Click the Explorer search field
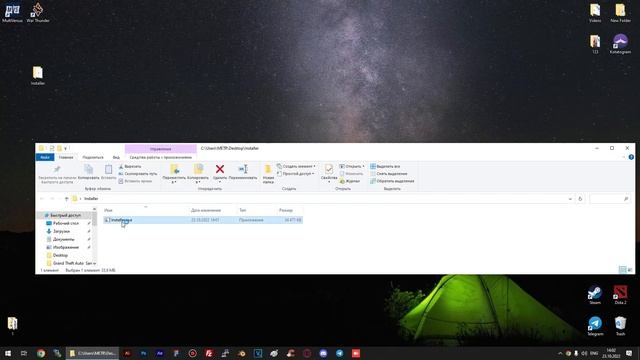Viewport: 640px width, 360px height. (x=609, y=199)
